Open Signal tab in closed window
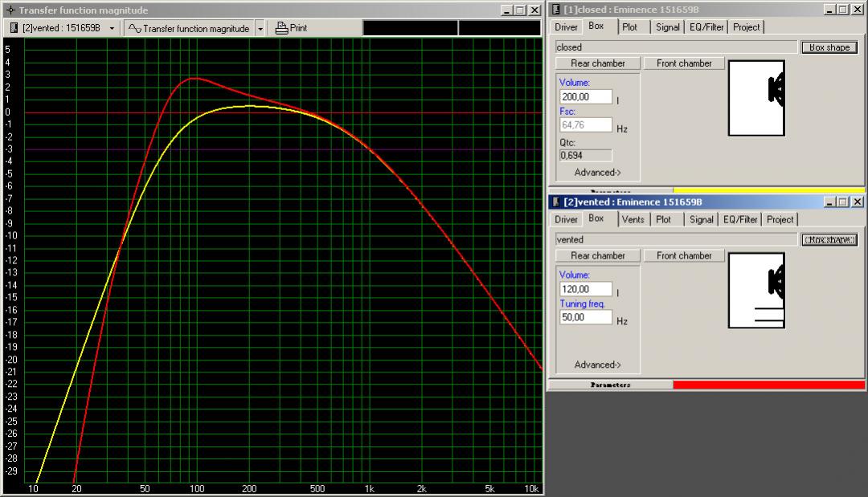The width and height of the screenshot is (868, 497). [667, 27]
